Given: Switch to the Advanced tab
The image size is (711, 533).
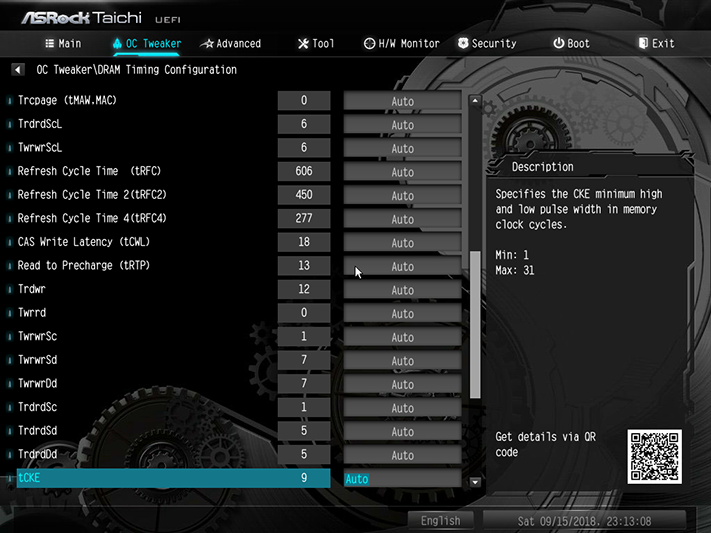Looking at the screenshot, I should click(x=231, y=44).
